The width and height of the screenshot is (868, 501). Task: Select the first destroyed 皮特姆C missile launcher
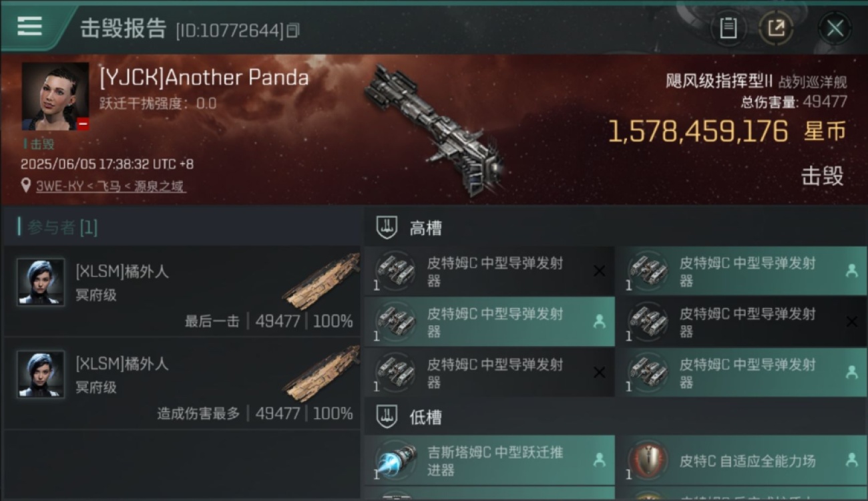(489, 271)
